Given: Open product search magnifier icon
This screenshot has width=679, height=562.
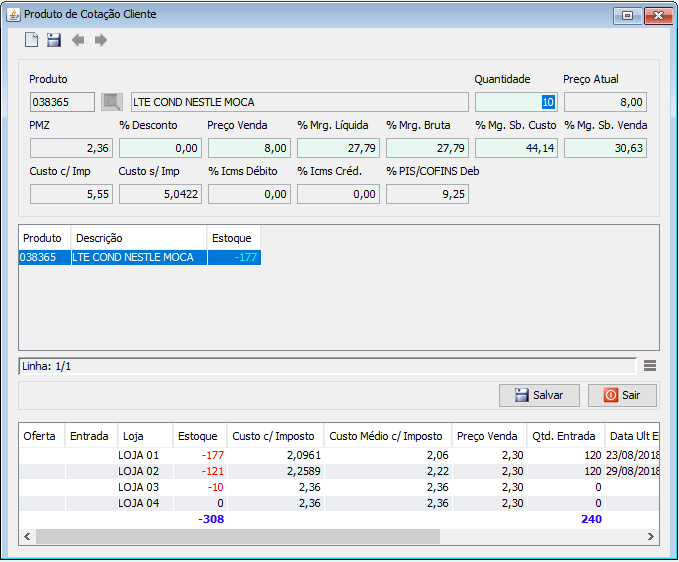Looking at the screenshot, I should coord(112,102).
